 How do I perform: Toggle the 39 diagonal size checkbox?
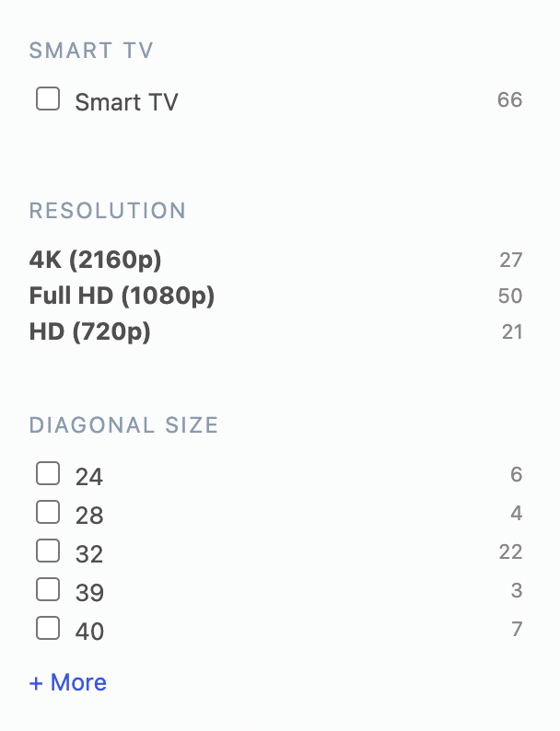point(48,590)
